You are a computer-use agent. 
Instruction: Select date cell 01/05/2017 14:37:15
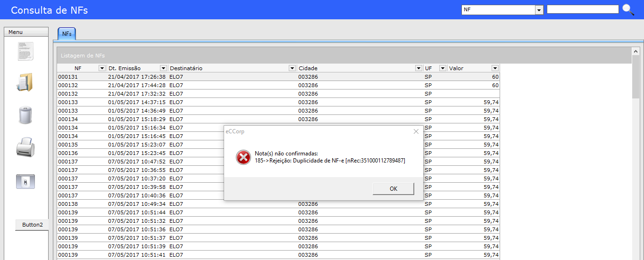click(137, 102)
